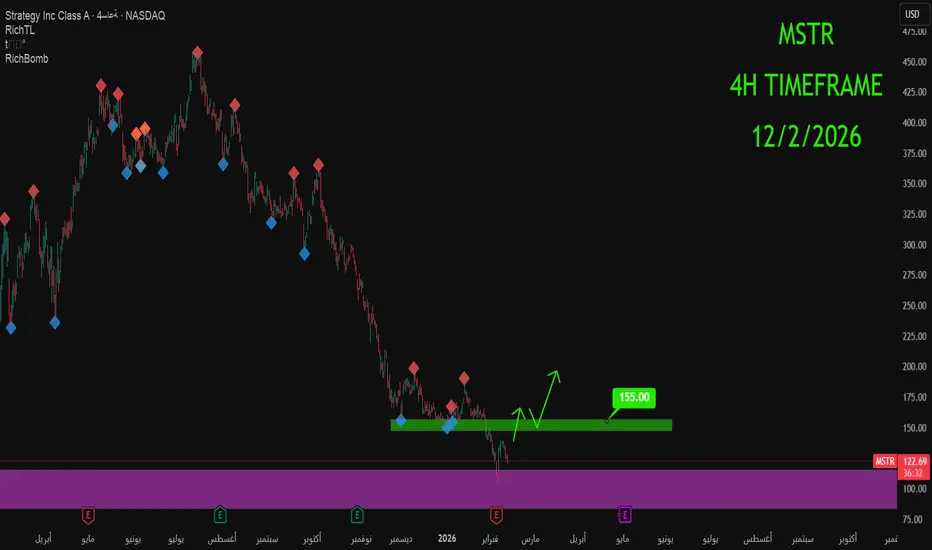The height and width of the screenshot is (550, 932).
Task: Click the 450.00 price axis label
Action: click(x=914, y=62)
